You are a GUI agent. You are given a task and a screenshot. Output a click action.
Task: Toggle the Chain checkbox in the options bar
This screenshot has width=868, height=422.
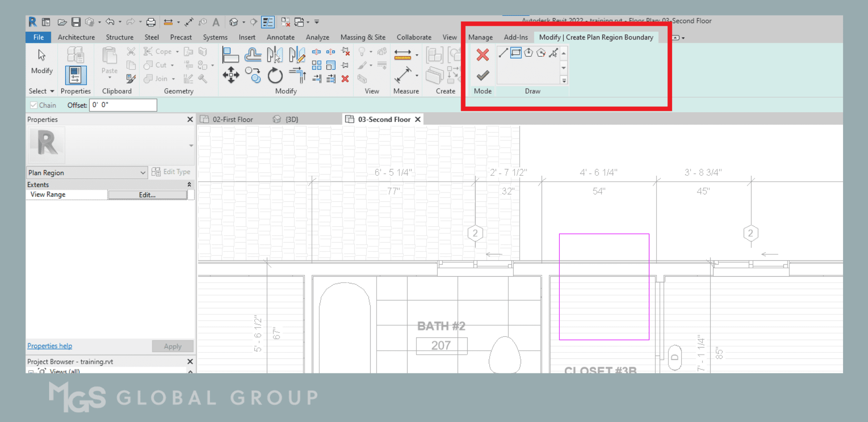(34, 105)
